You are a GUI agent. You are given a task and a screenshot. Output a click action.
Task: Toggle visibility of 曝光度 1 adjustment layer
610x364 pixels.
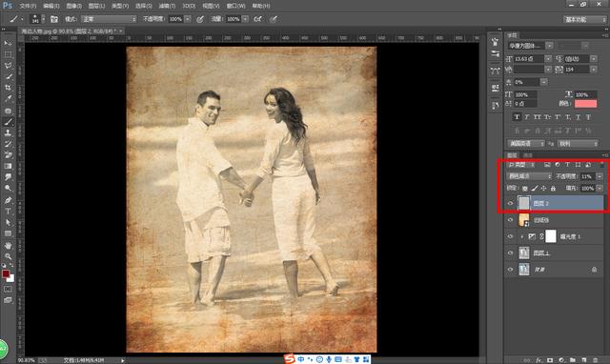[x=511, y=236]
